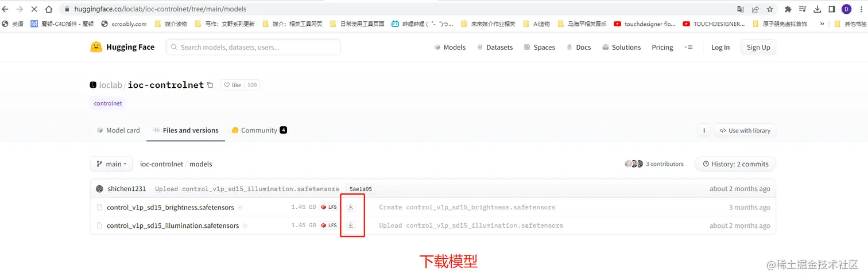Stop loading the page
The height and width of the screenshot is (280, 868).
34,9
